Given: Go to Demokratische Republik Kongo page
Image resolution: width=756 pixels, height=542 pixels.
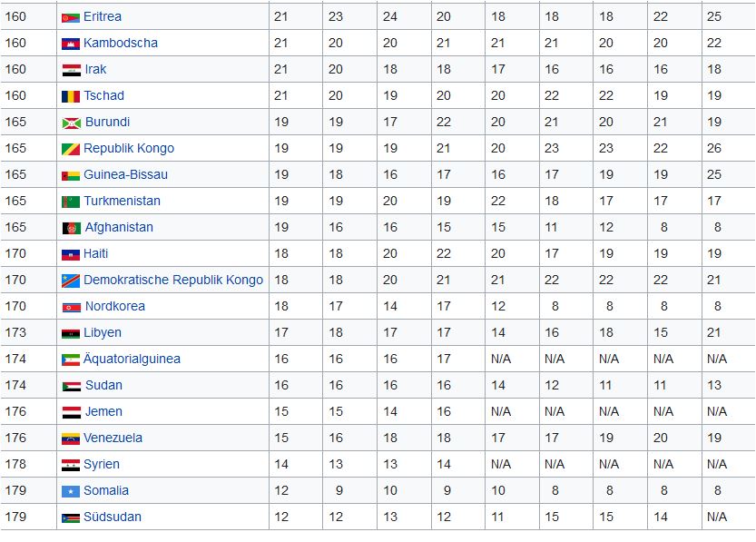Looking at the screenshot, I should [173, 280].
